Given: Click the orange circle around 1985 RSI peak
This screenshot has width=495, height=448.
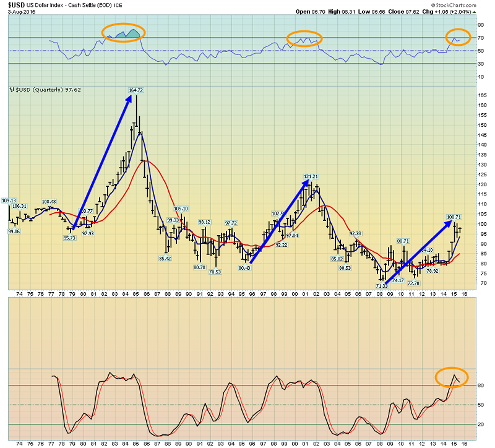Looking at the screenshot, I should [x=123, y=32].
